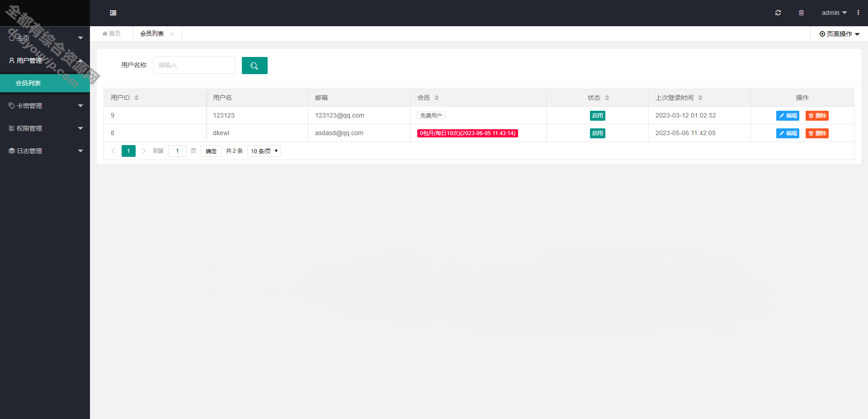Click the 共 2 条 total count
This screenshot has height=419, width=868.
pos(234,151)
